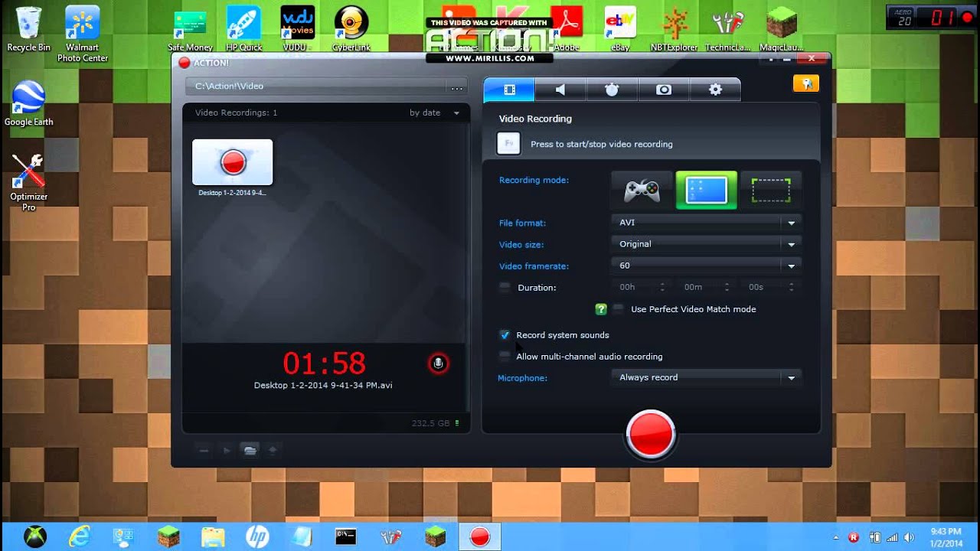Start recording with the big red button

(x=650, y=435)
